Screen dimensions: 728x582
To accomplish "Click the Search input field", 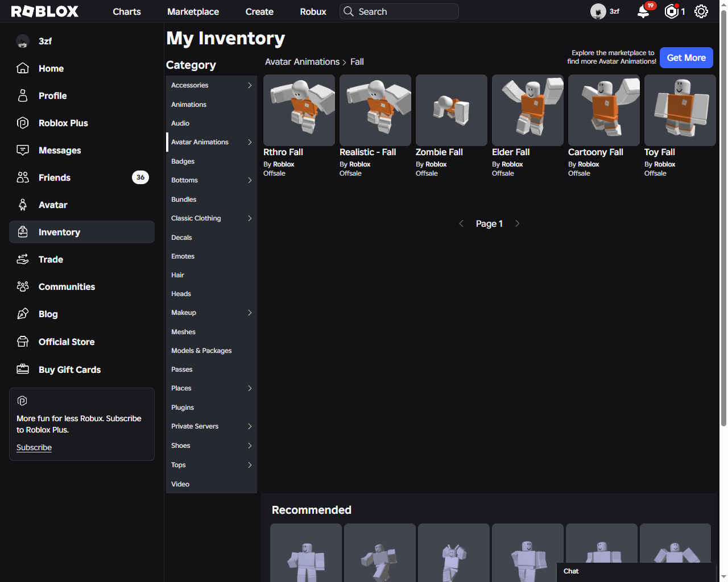I will (x=399, y=11).
